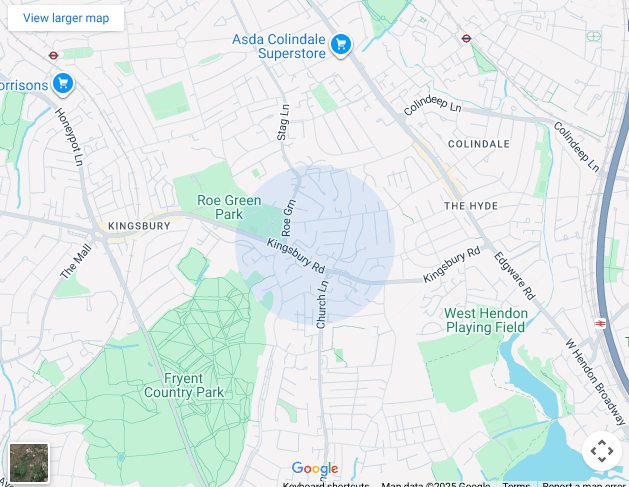Click Report a map error link
Viewport: 629px width, 487px height.
586,485
